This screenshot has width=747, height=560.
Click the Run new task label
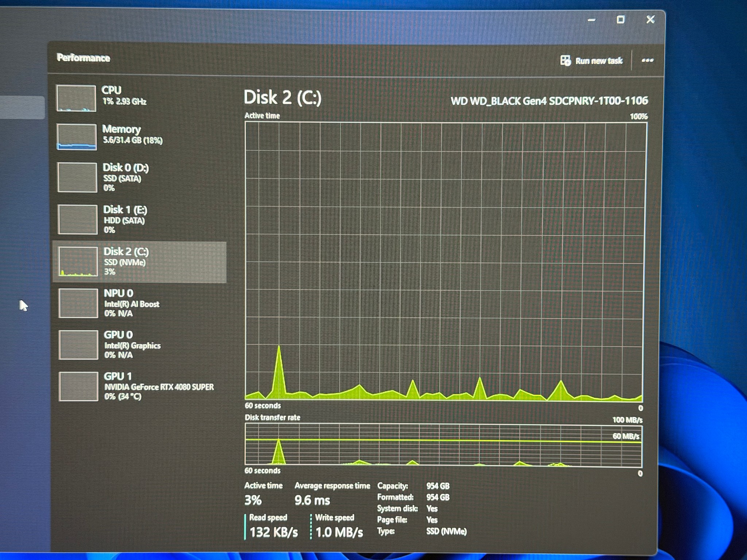599,61
